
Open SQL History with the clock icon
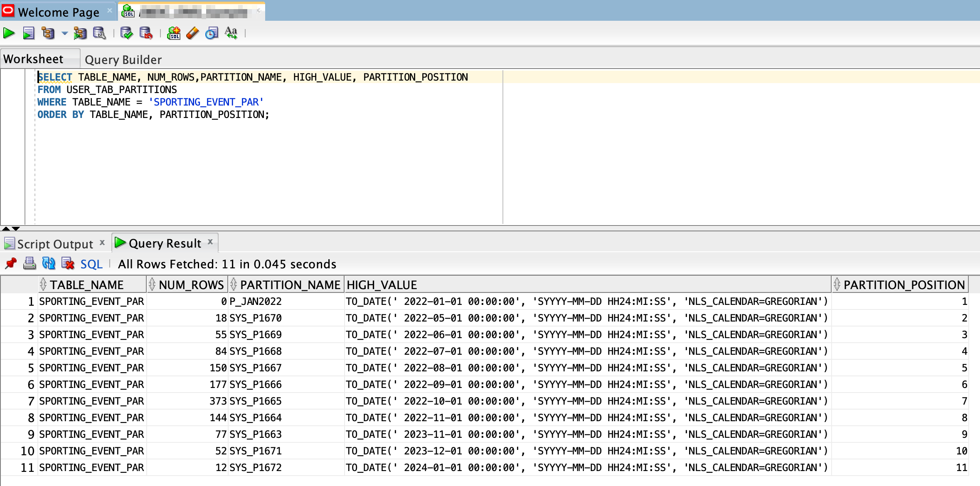212,33
